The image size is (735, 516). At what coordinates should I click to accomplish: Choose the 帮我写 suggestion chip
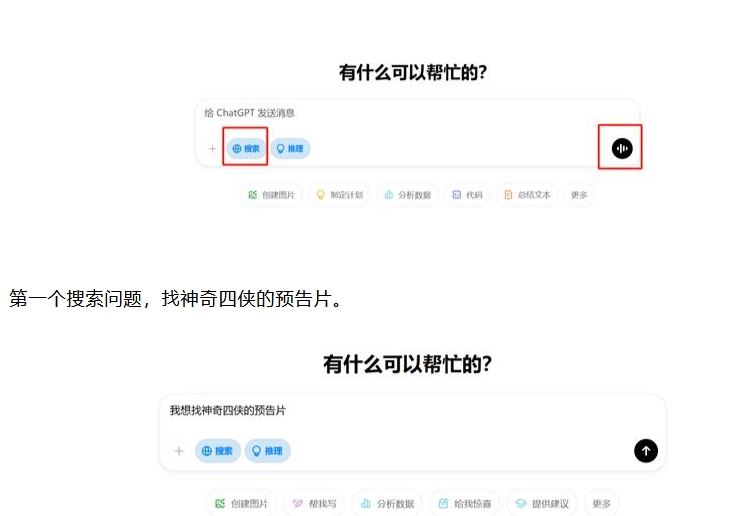click(x=314, y=503)
